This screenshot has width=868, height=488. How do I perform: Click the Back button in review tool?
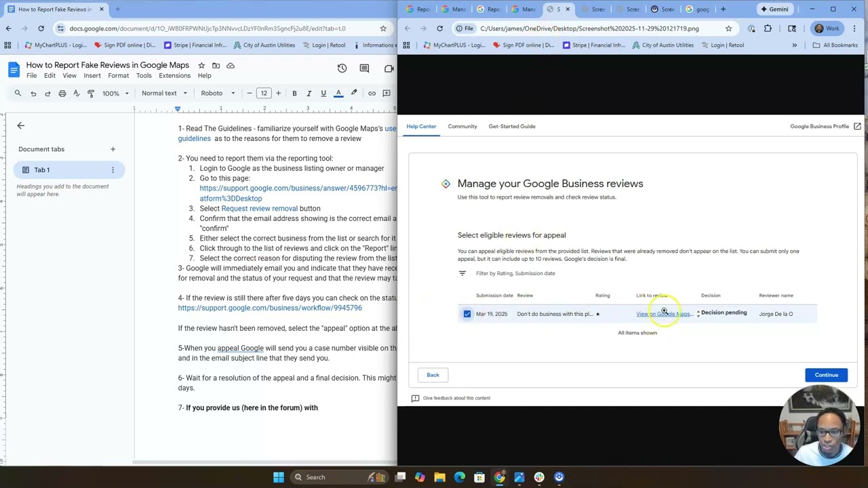click(433, 375)
